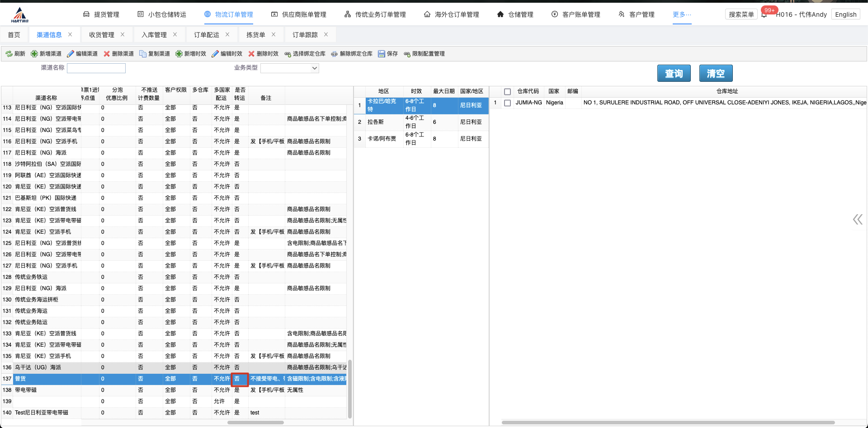Click the 限制配置管理 toolbar icon
Image resolution: width=868 pixels, height=428 pixels.
click(407, 54)
